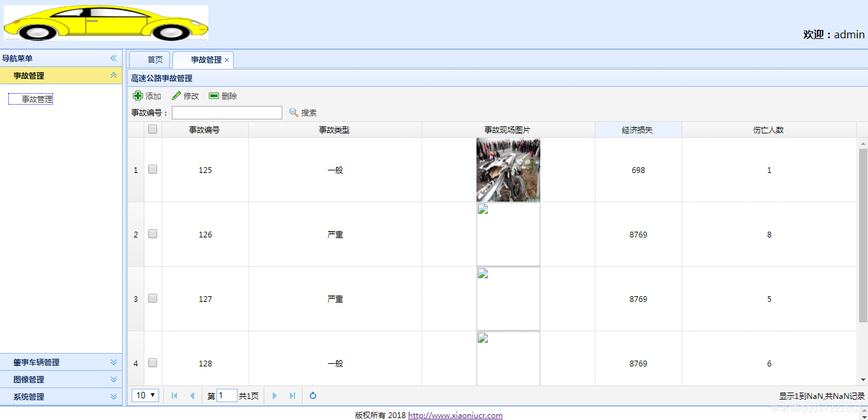Select all rows via header checkbox
Screen dimensions: 868x420
coord(152,129)
